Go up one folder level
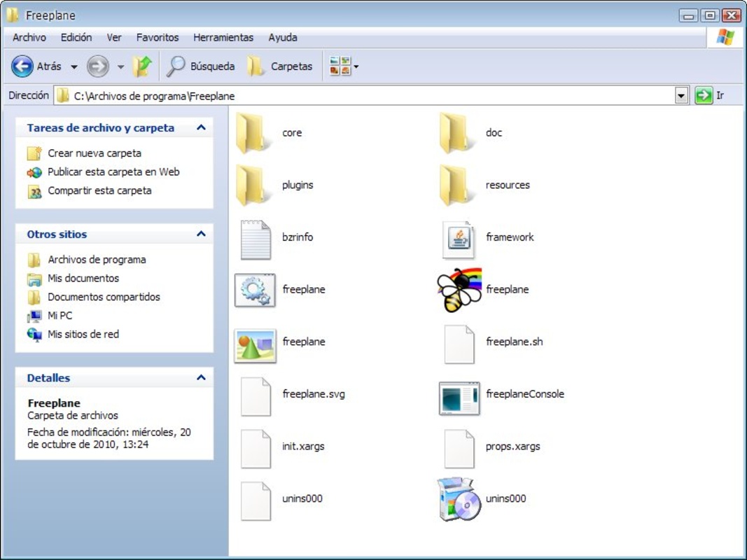This screenshot has height=560, width=747. pyautogui.click(x=142, y=66)
